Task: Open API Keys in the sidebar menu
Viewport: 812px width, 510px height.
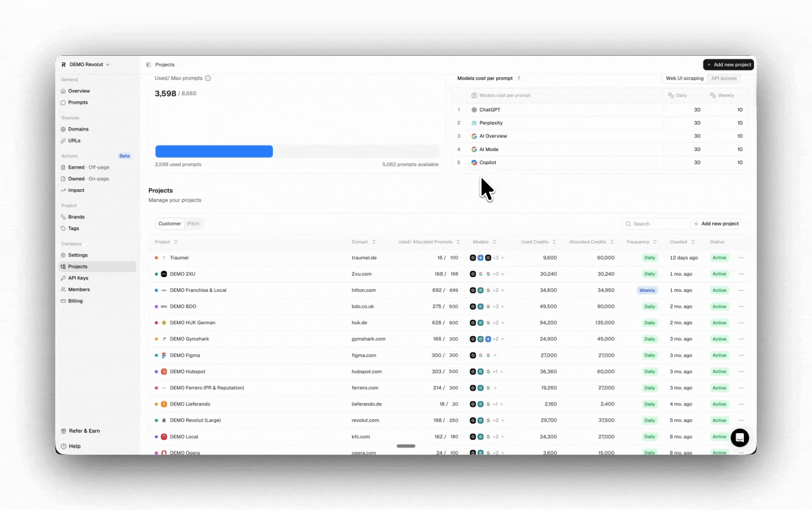Action: click(97, 278)
